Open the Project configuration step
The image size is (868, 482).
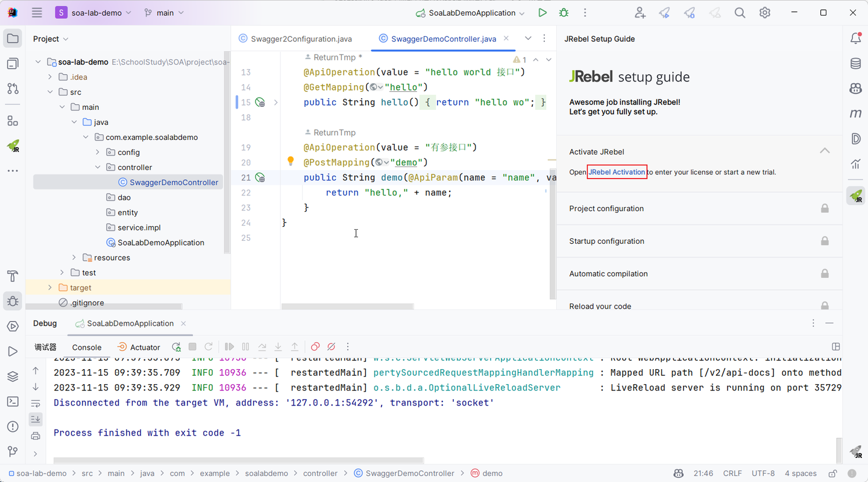699,209
